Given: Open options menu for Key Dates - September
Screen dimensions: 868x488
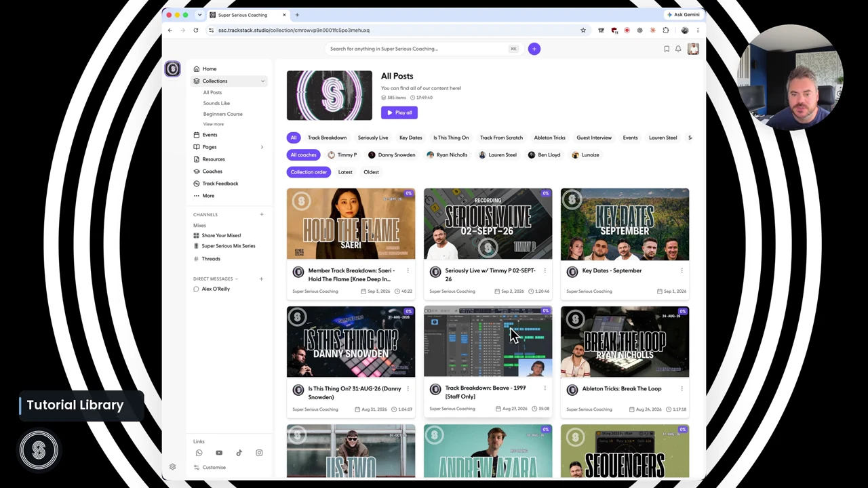Looking at the screenshot, I should pyautogui.click(x=682, y=270).
